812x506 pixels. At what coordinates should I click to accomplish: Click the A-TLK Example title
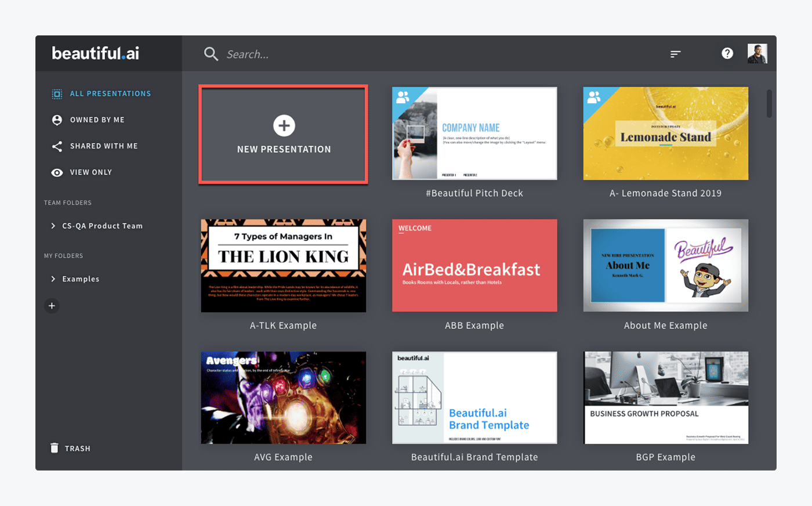(284, 326)
